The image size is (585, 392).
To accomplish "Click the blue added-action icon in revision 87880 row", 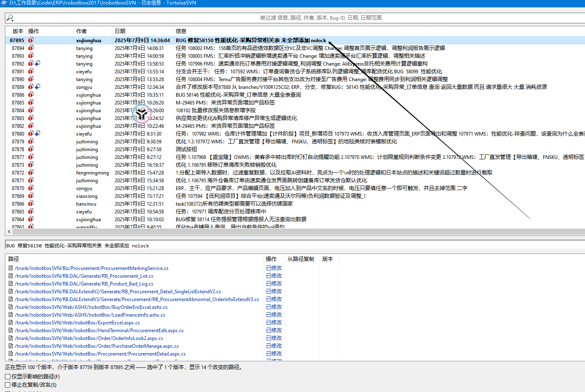I will click(37, 134).
